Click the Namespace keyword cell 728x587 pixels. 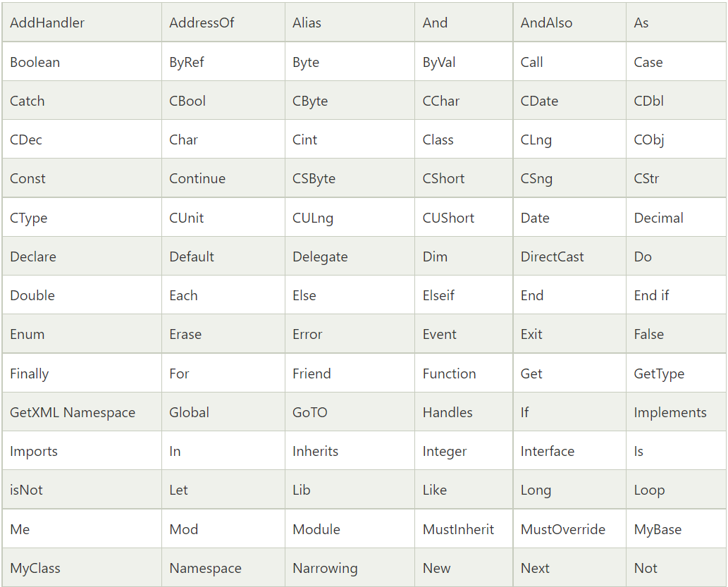pos(205,568)
